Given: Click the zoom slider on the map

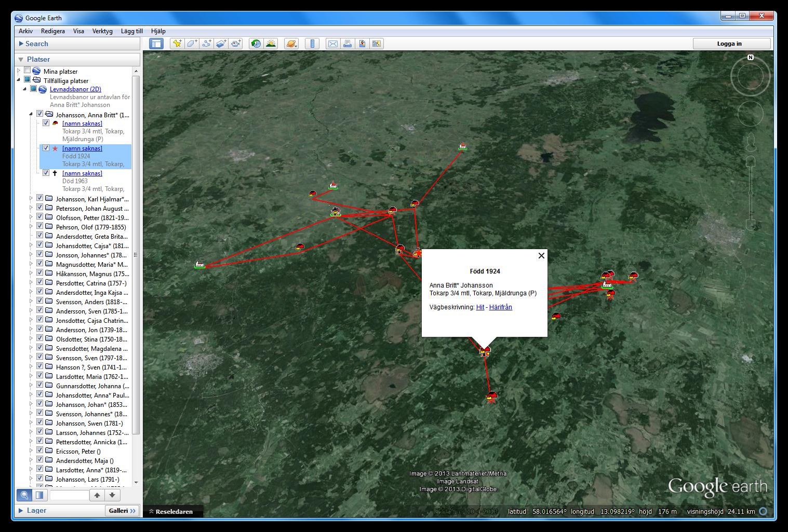Looking at the screenshot, I should [x=751, y=193].
